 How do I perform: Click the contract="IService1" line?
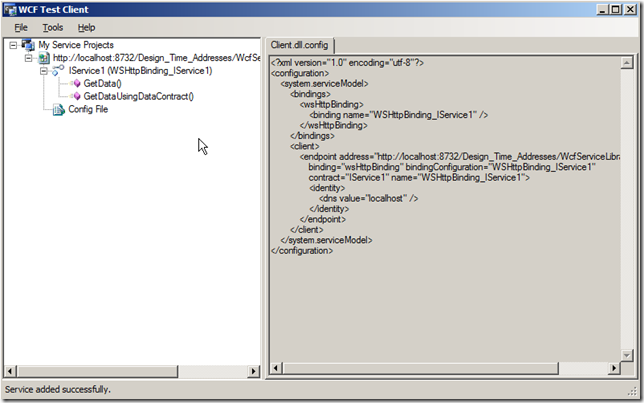[x=419, y=177]
